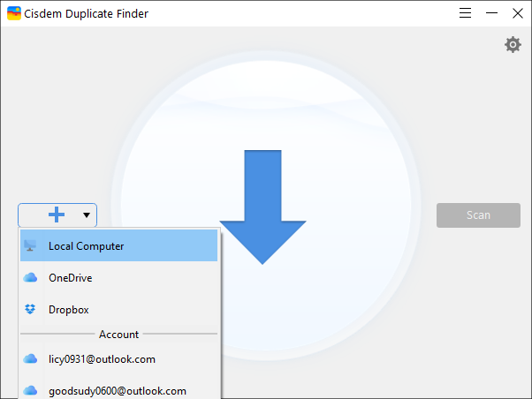This screenshot has width=532, height=399.
Task: Click the Scan button
Action: pyautogui.click(x=478, y=215)
